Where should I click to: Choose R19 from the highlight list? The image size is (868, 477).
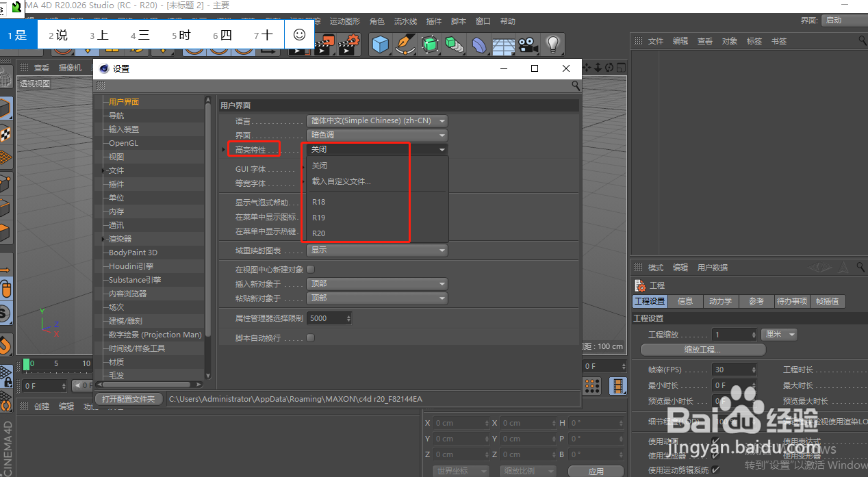(319, 218)
